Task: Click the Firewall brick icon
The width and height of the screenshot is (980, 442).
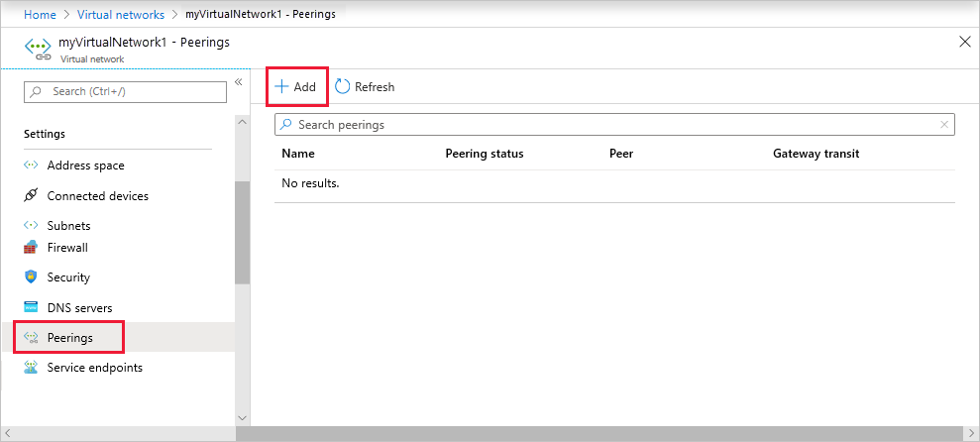Action: point(31,248)
